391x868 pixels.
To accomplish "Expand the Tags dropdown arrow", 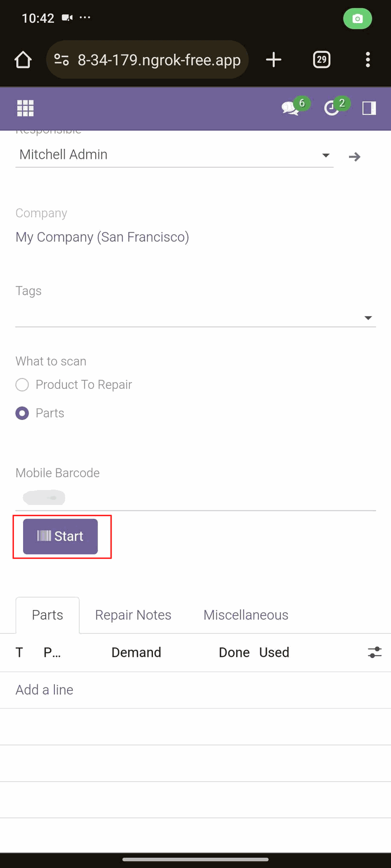I will point(368,318).
